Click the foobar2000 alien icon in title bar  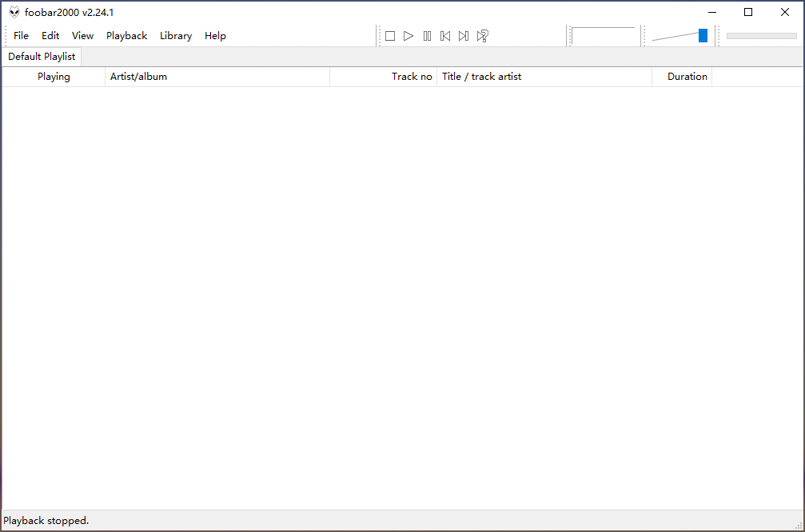pyautogui.click(x=14, y=12)
